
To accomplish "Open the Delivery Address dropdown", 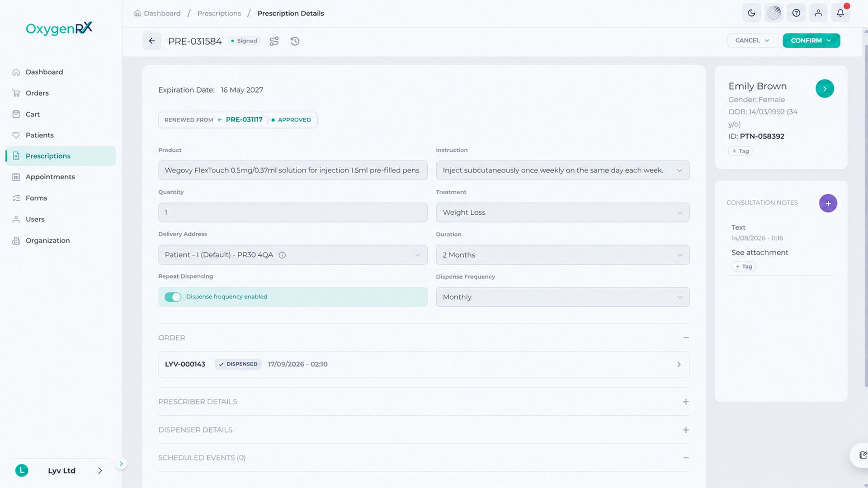I will [x=292, y=255].
